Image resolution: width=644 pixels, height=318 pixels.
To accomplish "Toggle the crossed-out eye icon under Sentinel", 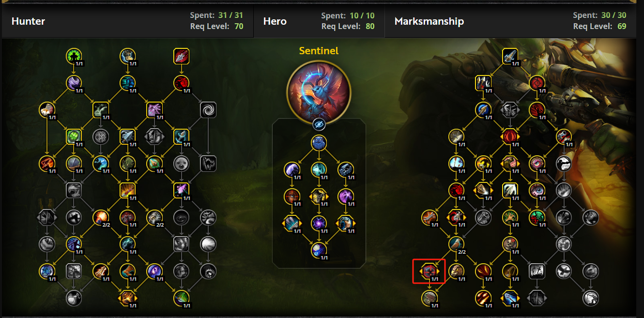I will point(319,124).
